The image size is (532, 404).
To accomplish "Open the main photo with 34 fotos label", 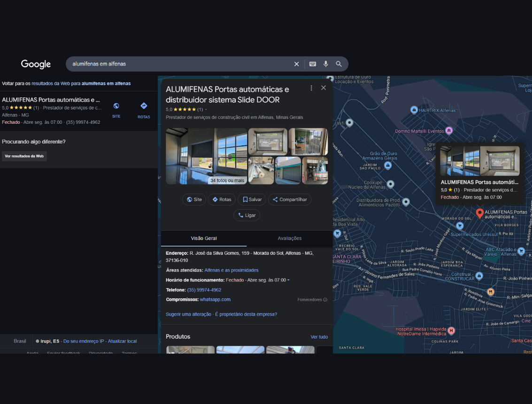I will pos(206,156).
